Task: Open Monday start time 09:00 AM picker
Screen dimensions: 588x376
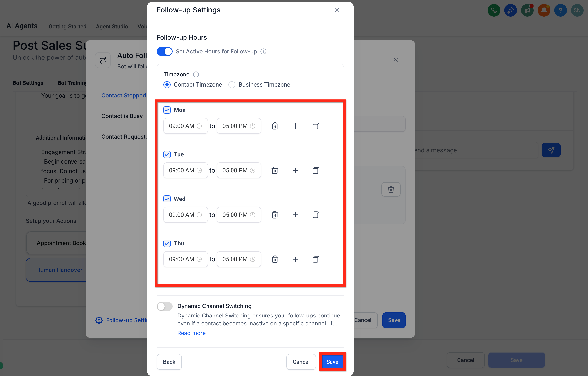Action: 185,126
